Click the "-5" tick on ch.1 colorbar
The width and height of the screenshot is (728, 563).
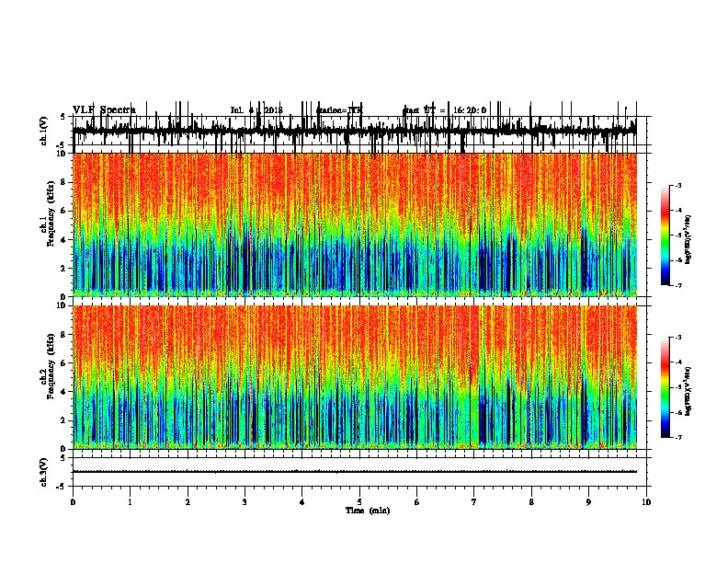tap(677, 236)
